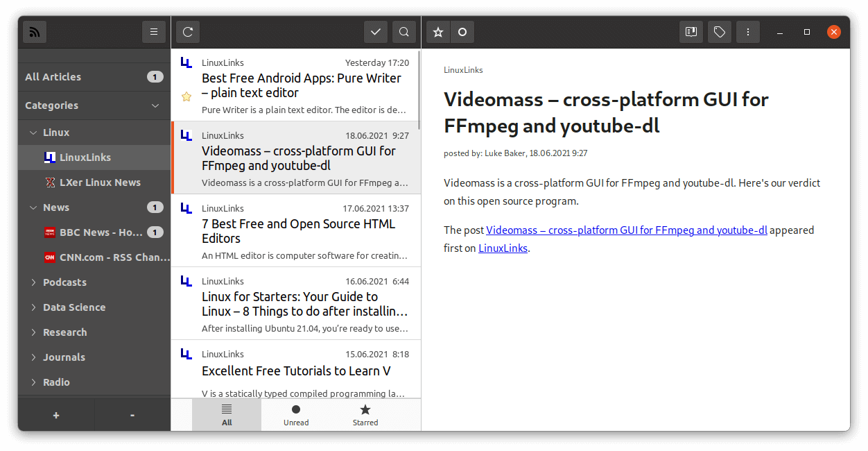
Task: Expand the Data Science category
Action: [x=33, y=307]
